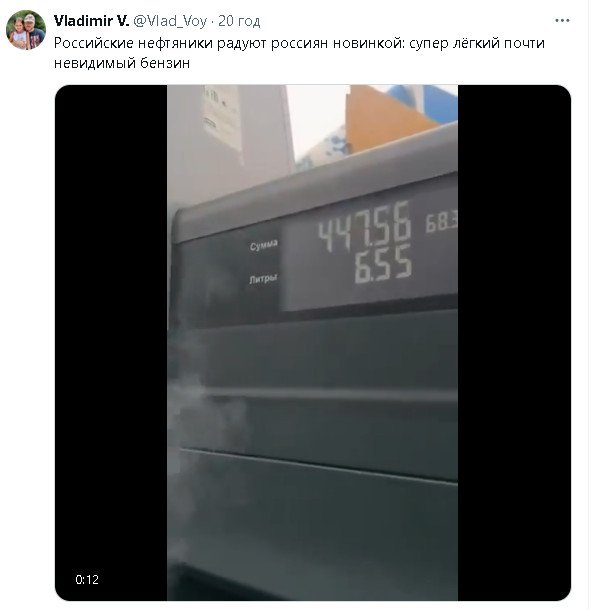Open the three-dot more options menu
Image resolution: width=593 pixels, height=610 pixels.
click(x=562, y=21)
